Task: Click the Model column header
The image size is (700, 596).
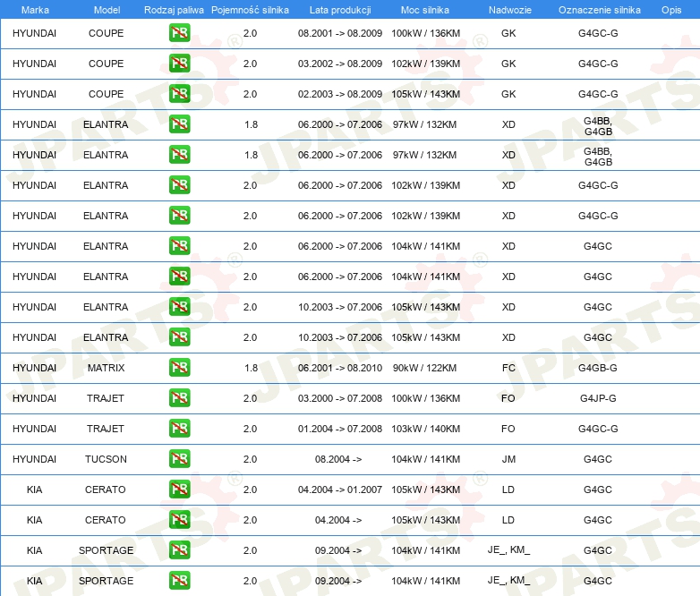Action: point(107,10)
